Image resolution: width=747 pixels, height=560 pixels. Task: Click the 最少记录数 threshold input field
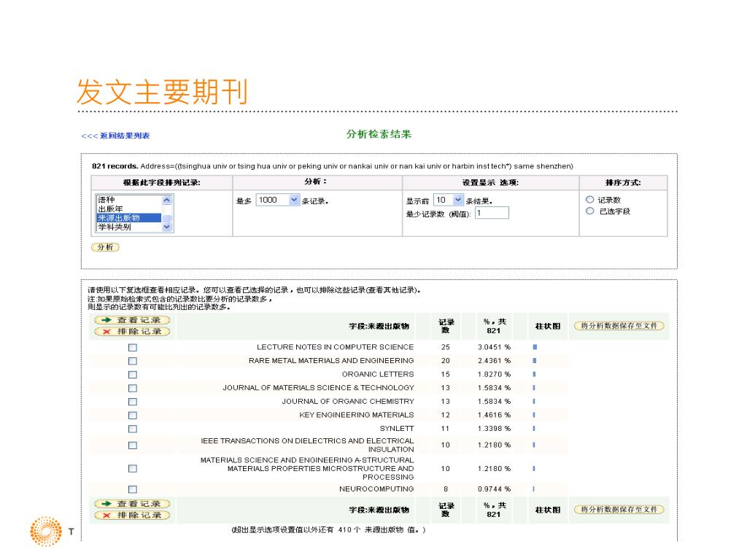click(x=492, y=213)
